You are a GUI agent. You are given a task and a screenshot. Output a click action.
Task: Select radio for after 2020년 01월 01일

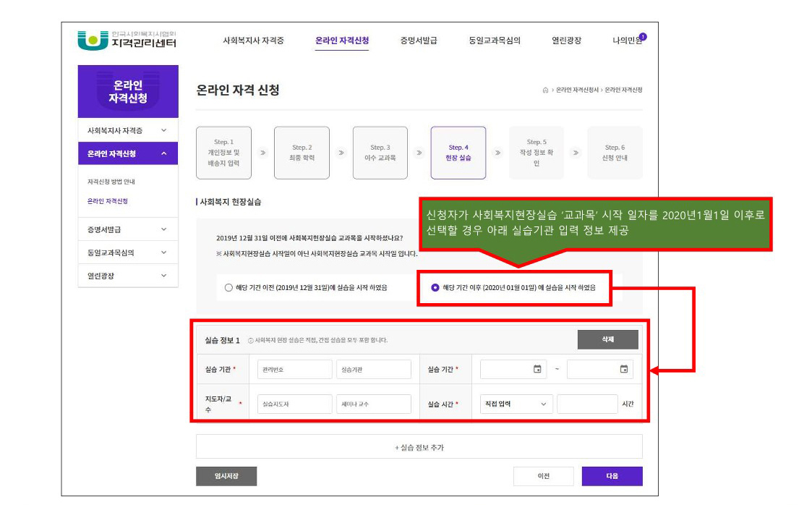coord(435,287)
